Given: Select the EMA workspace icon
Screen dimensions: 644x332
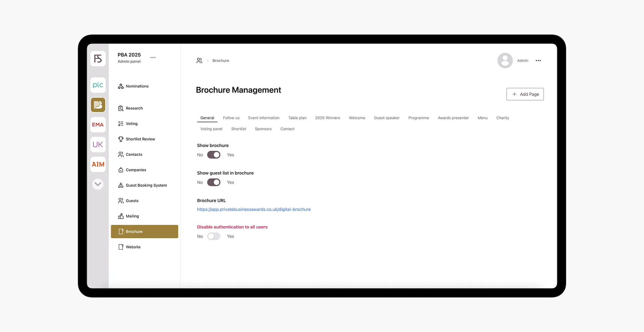Looking at the screenshot, I should [x=98, y=125].
